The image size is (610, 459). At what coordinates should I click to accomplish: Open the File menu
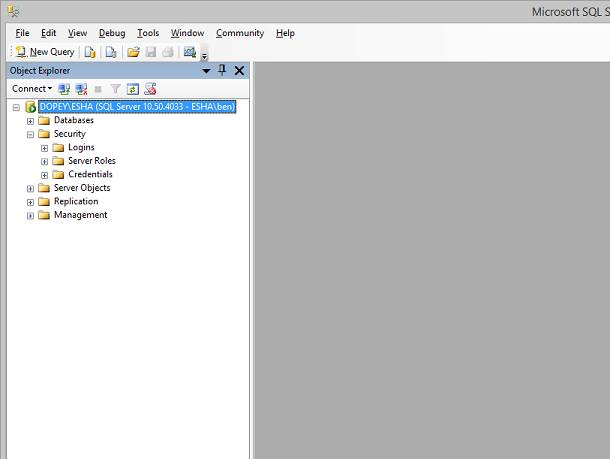[x=22, y=33]
